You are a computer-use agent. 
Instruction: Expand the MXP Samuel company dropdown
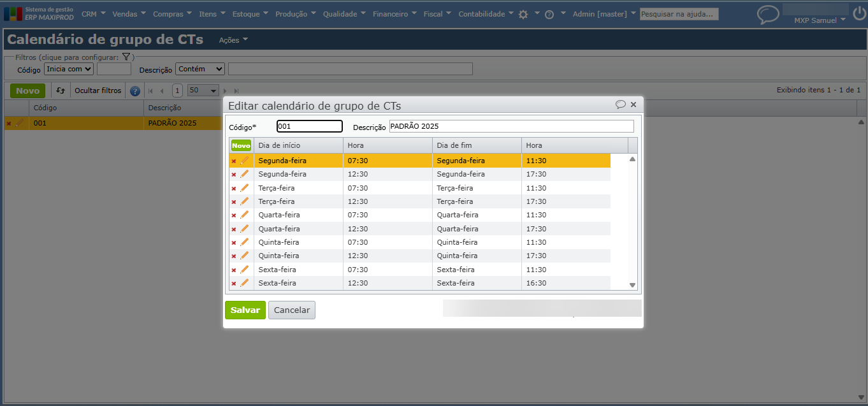pyautogui.click(x=820, y=20)
